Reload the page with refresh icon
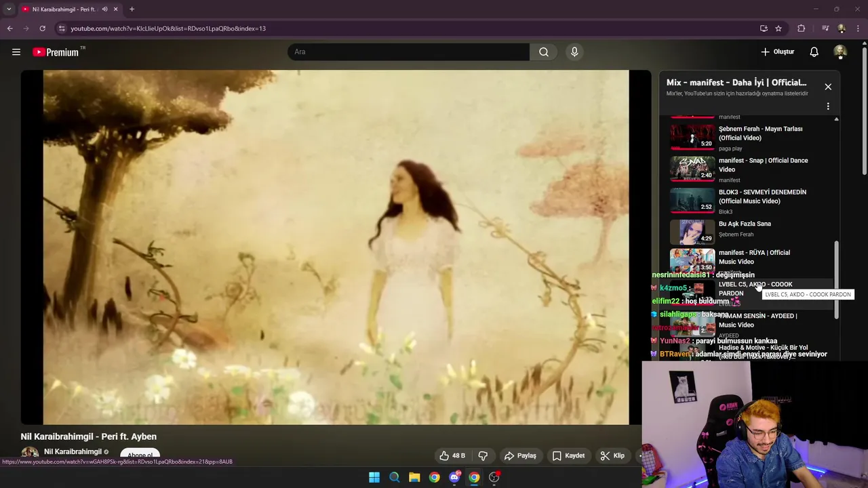This screenshot has width=868, height=488. point(42,28)
